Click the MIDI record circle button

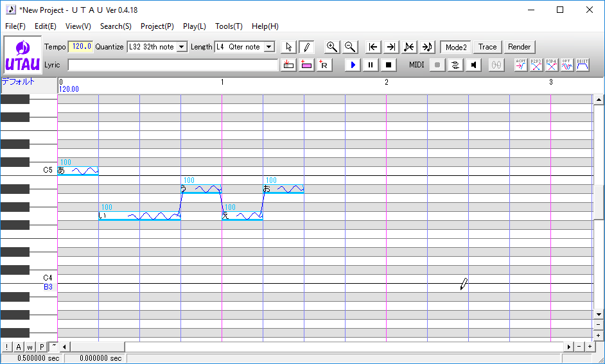point(437,65)
